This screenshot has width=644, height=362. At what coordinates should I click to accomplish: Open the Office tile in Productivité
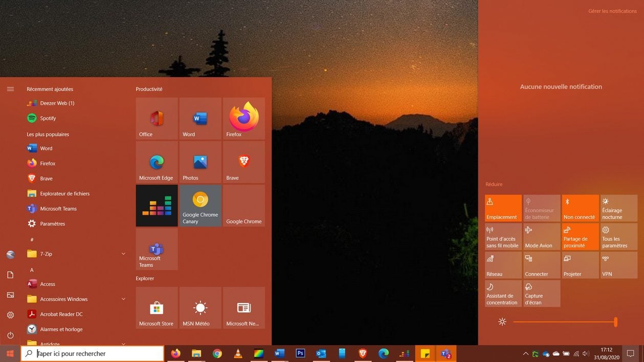pos(157,119)
